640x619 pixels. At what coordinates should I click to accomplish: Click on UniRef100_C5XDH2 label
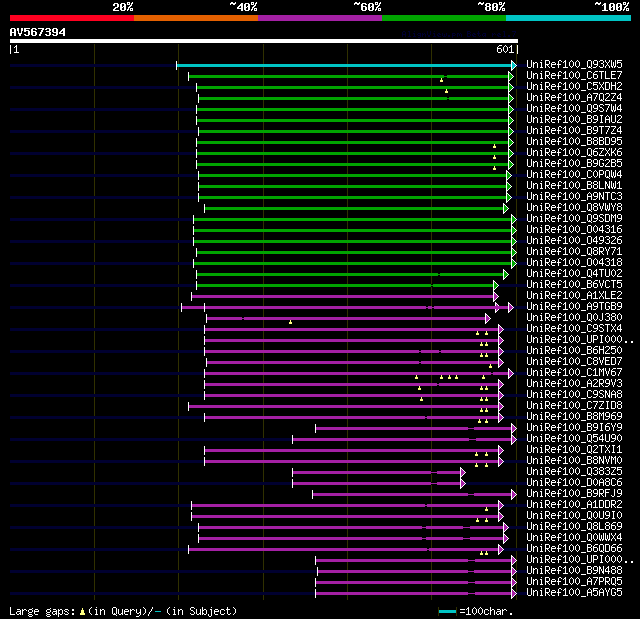(574, 87)
